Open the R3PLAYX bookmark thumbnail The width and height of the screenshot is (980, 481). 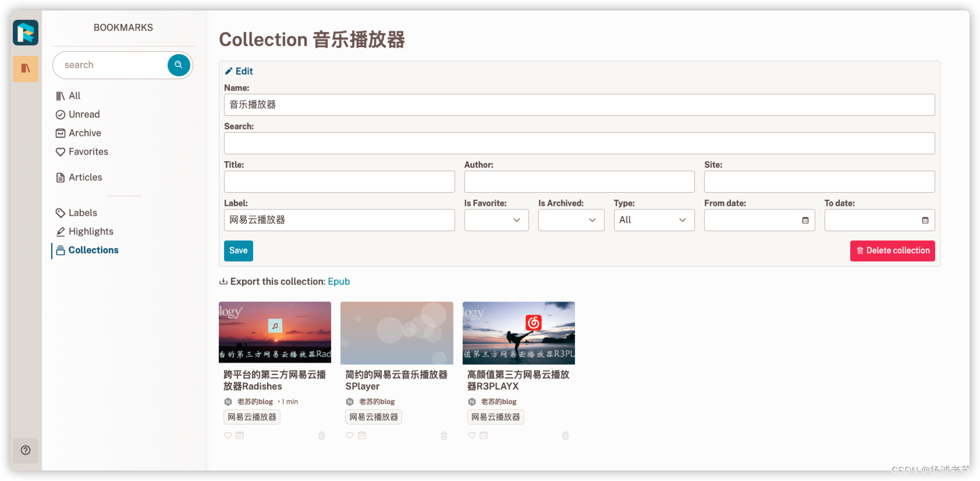pyautogui.click(x=519, y=333)
